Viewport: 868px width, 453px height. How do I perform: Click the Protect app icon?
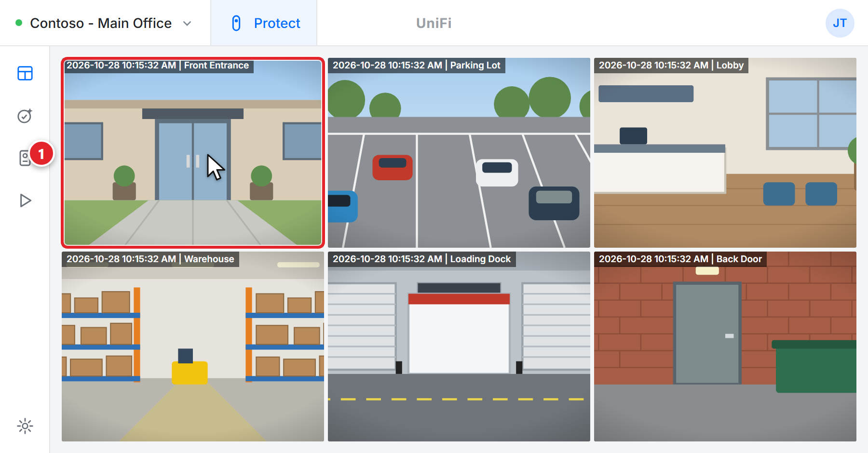[x=236, y=23]
